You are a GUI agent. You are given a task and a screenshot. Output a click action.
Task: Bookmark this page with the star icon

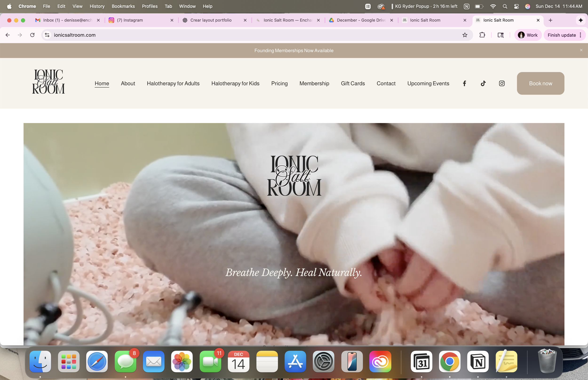(465, 35)
